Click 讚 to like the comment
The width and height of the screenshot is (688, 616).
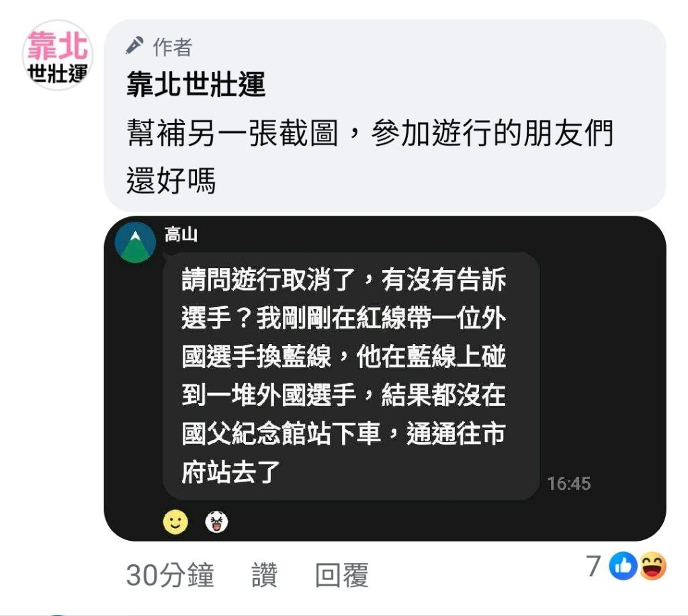click(x=264, y=575)
